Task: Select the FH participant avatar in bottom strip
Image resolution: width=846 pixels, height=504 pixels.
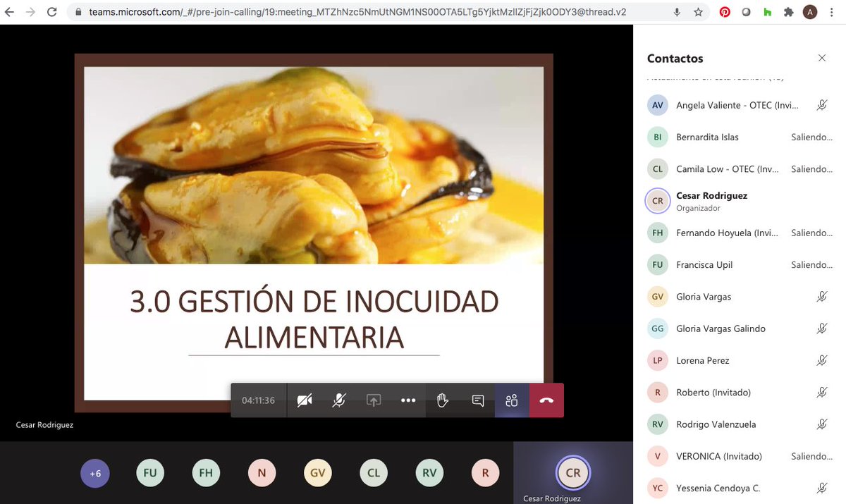Action: pos(206,473)
